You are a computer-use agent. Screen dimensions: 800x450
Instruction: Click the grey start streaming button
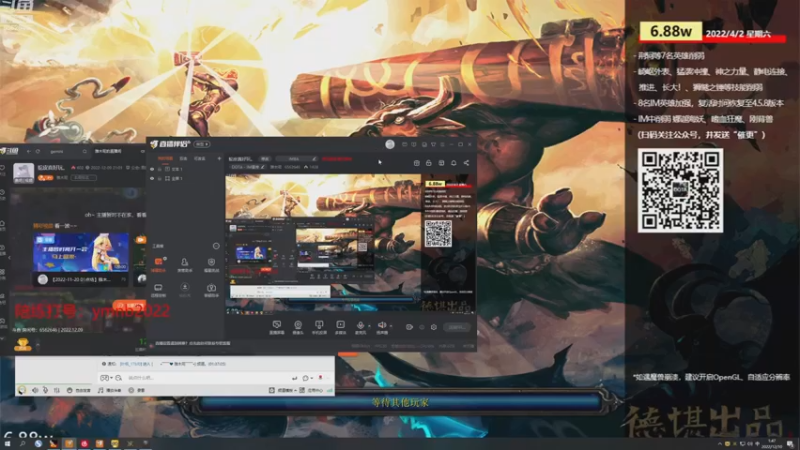coord(457,327)
